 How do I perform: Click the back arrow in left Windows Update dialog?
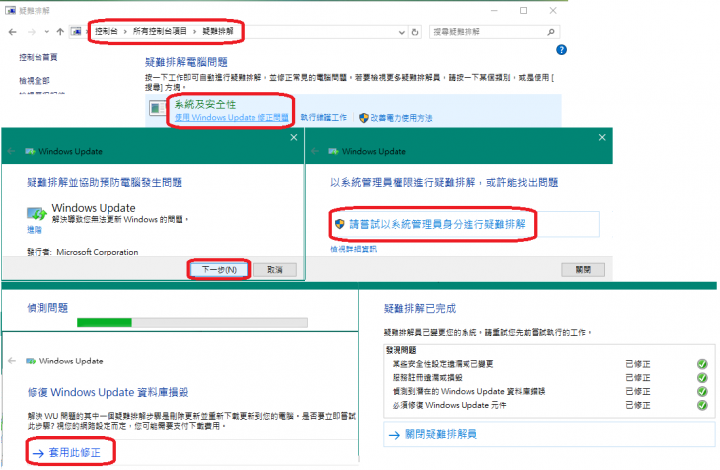click(x=11, y=151)
